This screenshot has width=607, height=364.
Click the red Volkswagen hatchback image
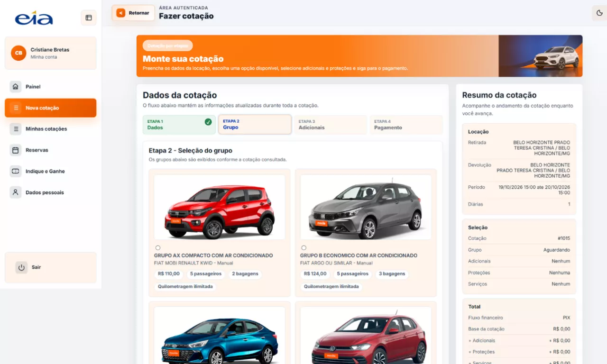pyautogui.click(x=366, y=336)
